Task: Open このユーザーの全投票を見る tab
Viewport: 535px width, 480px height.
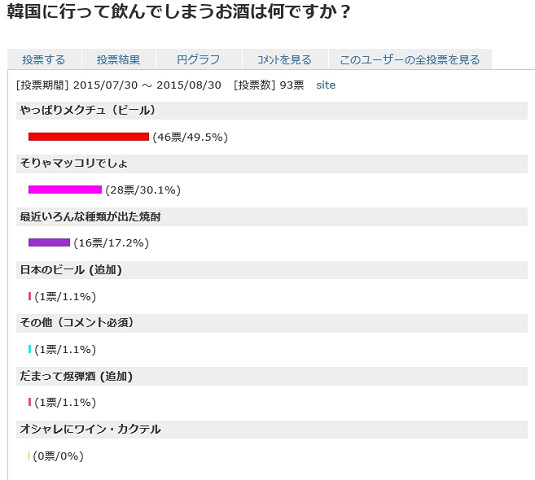Action: point(410,59)
